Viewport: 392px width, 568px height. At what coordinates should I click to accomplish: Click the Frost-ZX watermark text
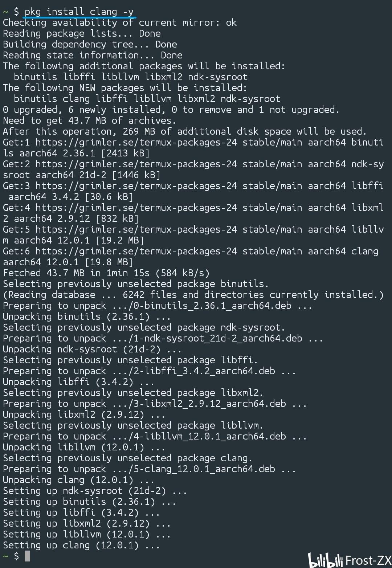(368, 560)
